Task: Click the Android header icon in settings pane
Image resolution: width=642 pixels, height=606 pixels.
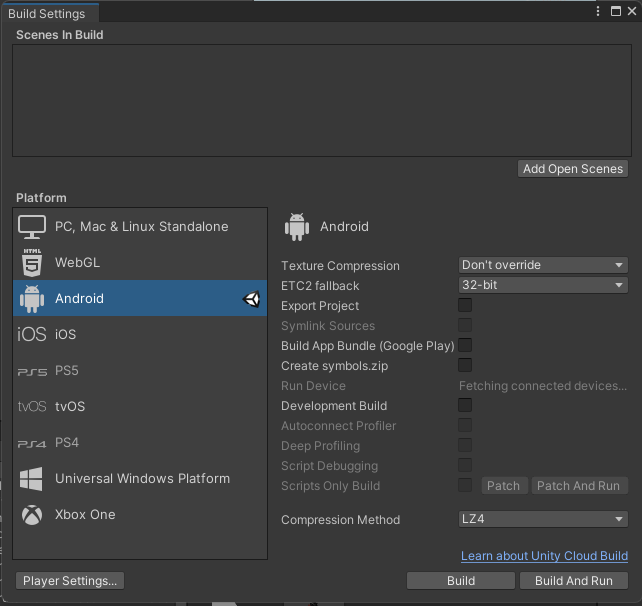Action: 297,226
